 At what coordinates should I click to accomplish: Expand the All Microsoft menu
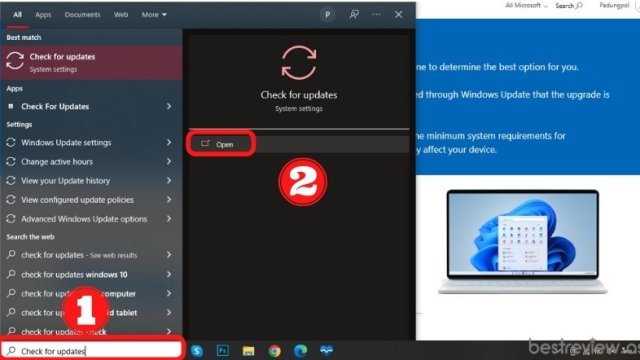[526, 5]
